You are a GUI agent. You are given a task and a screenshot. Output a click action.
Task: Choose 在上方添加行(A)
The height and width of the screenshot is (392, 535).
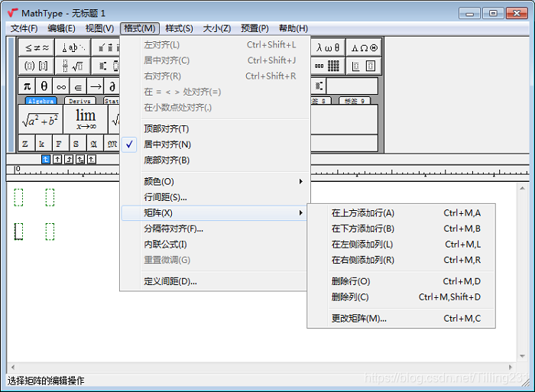[401, 213]
